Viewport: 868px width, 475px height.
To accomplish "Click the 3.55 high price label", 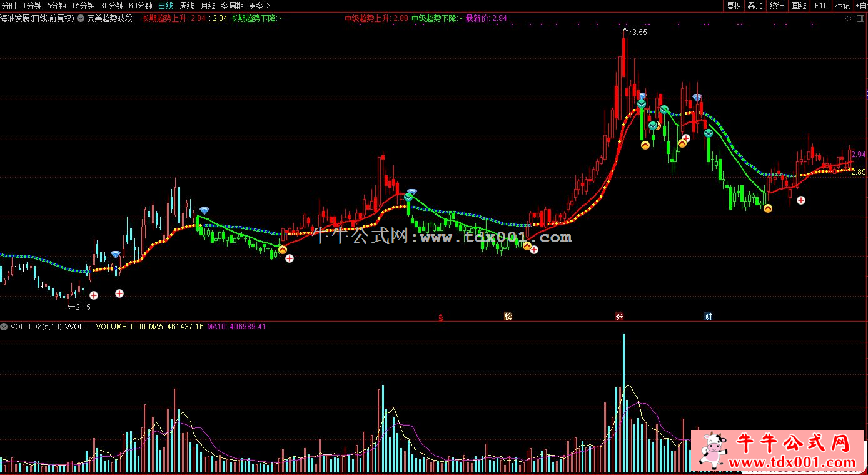I will pyautogui.click(x=639, y=32).
